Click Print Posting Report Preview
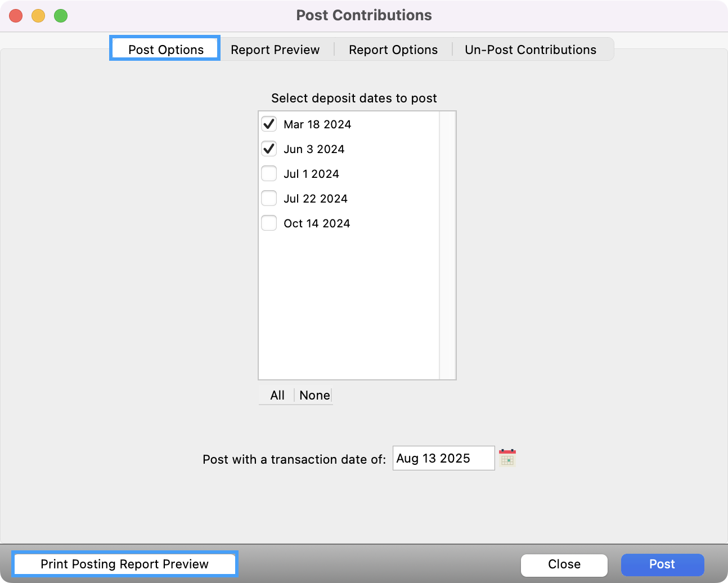The height and width of the screenshot is (583, 728). (124, 564)
